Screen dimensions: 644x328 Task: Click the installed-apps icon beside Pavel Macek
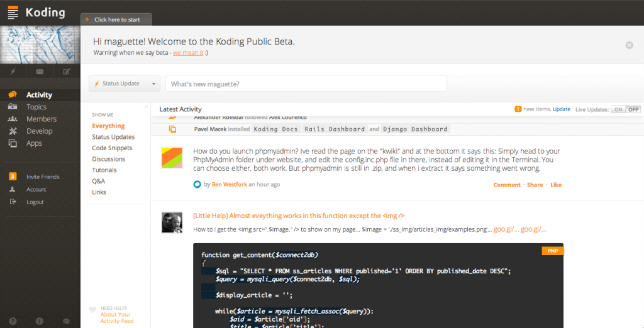(x=172, y=129)
